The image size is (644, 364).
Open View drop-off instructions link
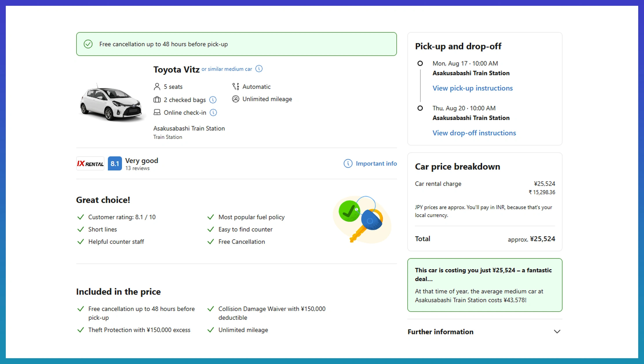474,133
